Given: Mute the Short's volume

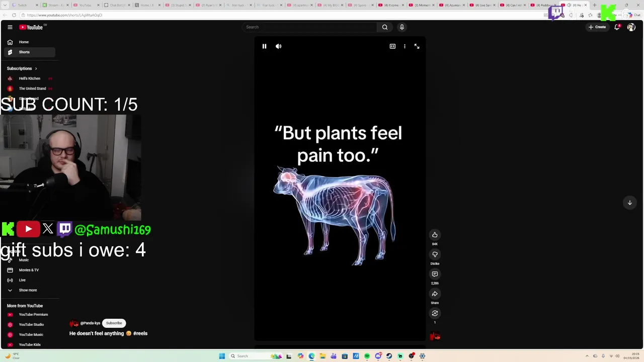Looking at the screenshot, I should pos(278,46).
